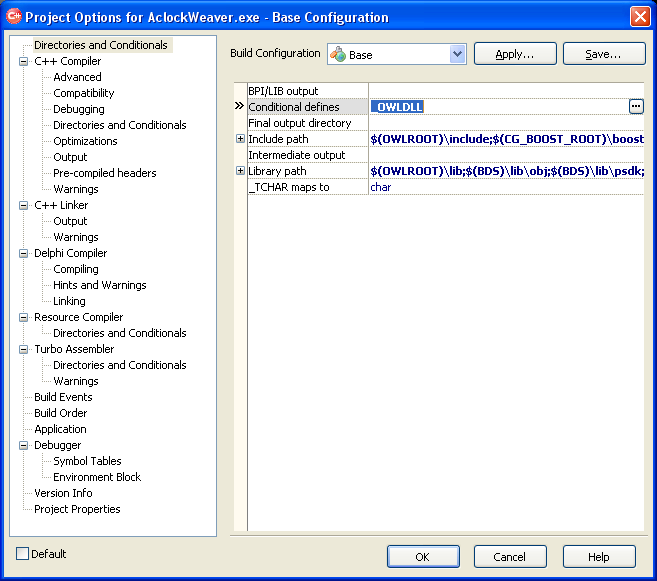
Task: Select Advanced under C++ Compiler
Action: point(78,77)
